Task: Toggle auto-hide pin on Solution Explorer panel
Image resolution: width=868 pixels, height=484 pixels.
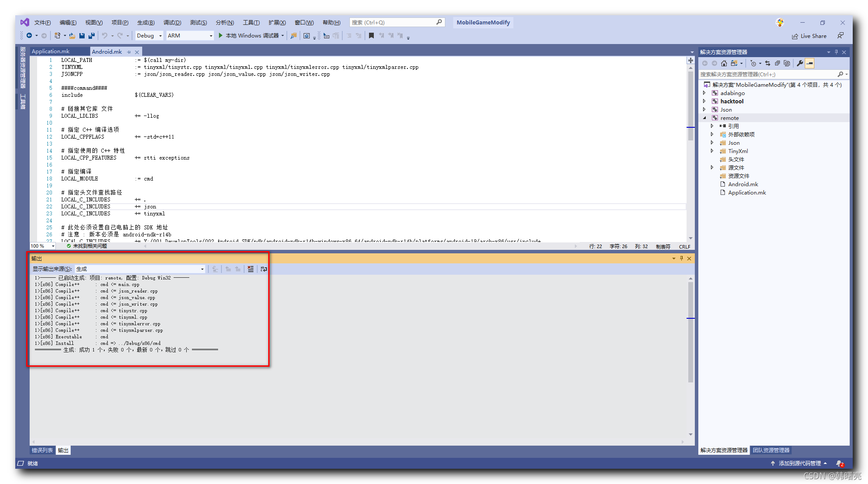Action: pos(836,52)
